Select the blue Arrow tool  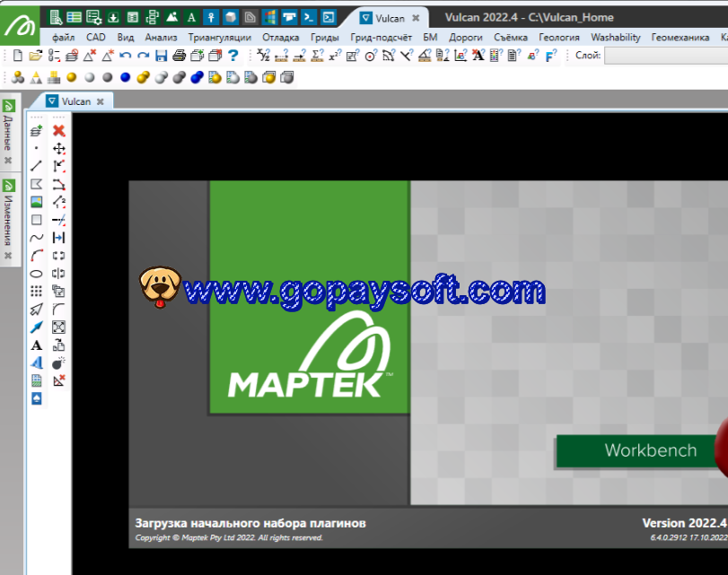pyautogui.click(x=36, y=327)
